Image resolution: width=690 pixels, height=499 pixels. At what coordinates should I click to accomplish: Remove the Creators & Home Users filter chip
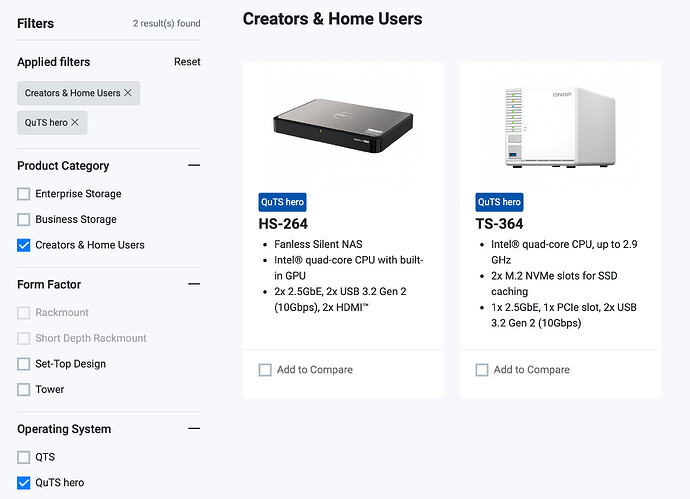(128, 93)
